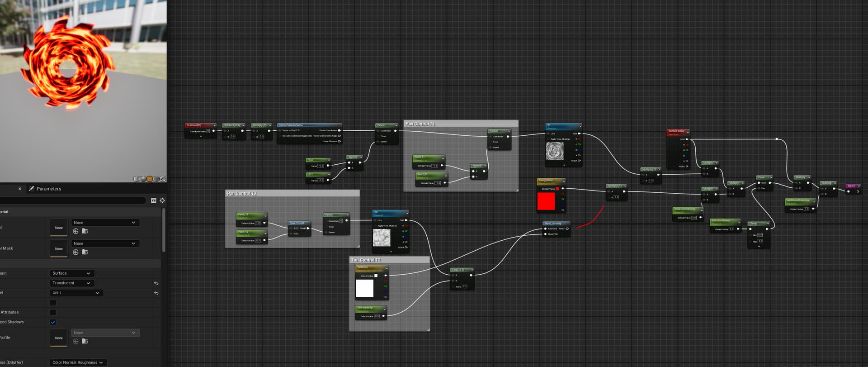
Task: Click the RGB output pin of T2 node
Action: (x=406, y=220)
